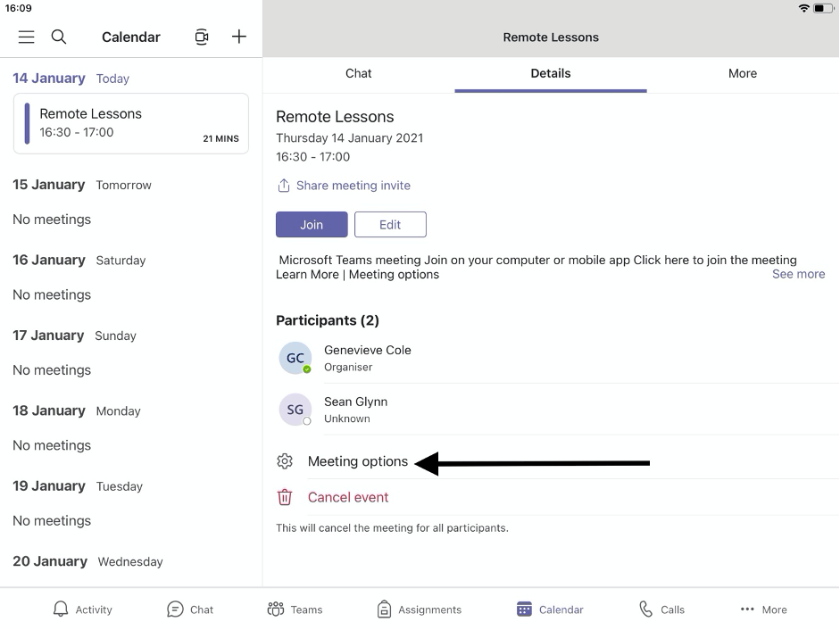The image size is (840, 630).
Task: Tap the 16 January Saturday heading
Action: [79, 260]
